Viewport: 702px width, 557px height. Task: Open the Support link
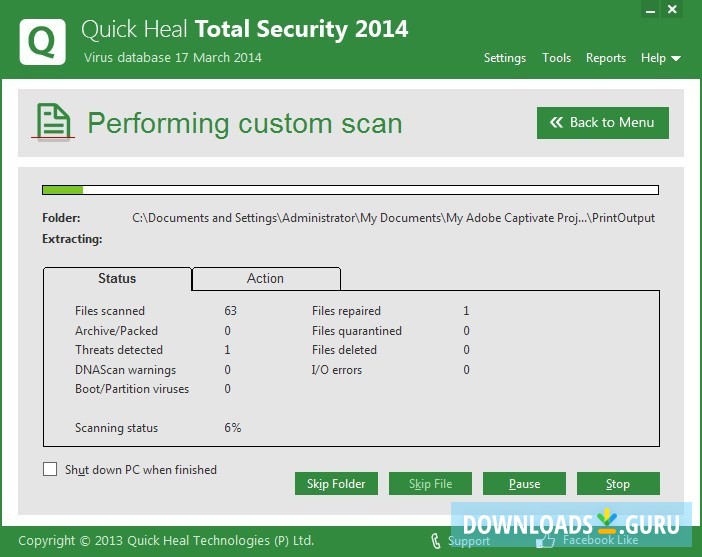[469, 541]
